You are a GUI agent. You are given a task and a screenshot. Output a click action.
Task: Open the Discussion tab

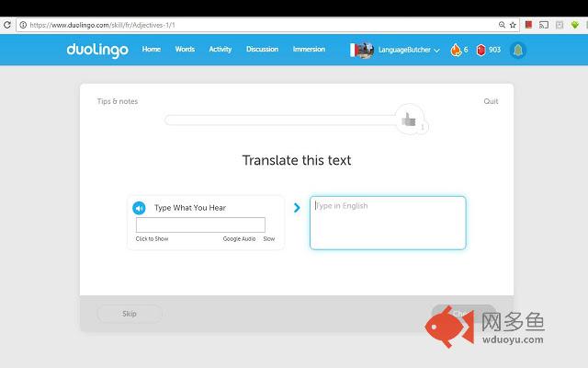[262, 49]
